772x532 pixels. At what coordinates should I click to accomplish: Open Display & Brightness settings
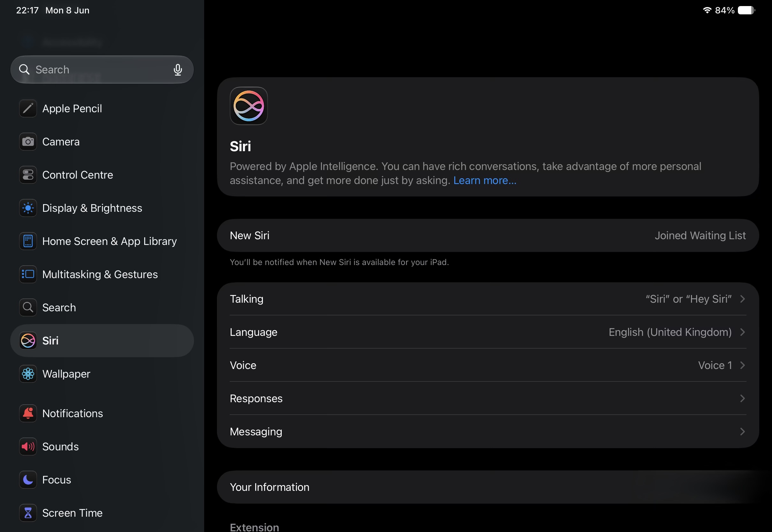coord(102,208)
